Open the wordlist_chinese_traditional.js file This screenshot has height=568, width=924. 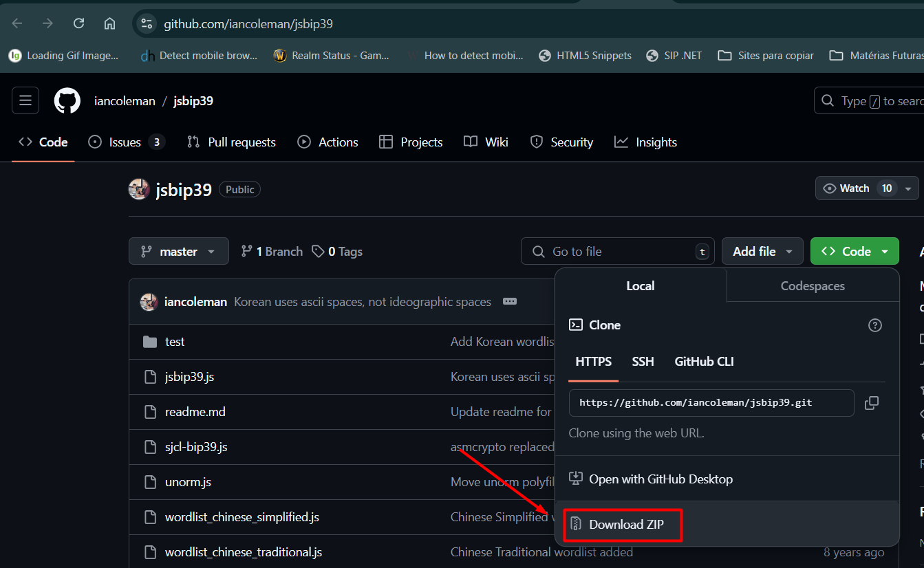coord(244,552)
